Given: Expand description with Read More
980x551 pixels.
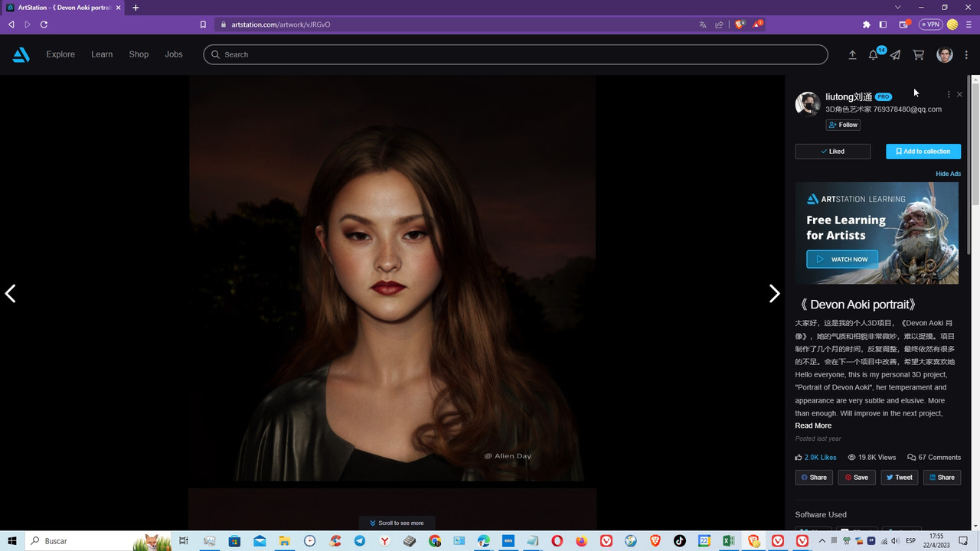Looking at the screenshot, I should pyautogui.click(x=813, y=425).
